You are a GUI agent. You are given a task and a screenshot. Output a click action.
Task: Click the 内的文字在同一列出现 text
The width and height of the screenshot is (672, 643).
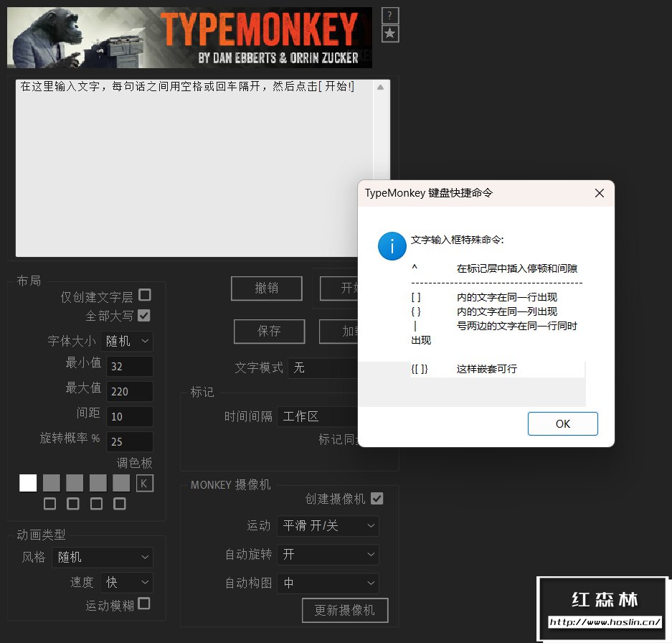[x=506, y=311]
